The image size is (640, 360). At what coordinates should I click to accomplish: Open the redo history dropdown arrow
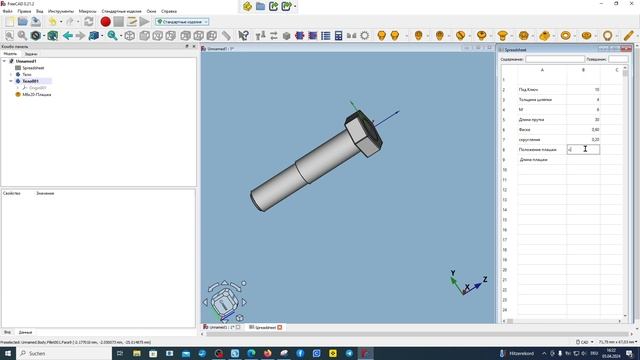coord(78,22)
